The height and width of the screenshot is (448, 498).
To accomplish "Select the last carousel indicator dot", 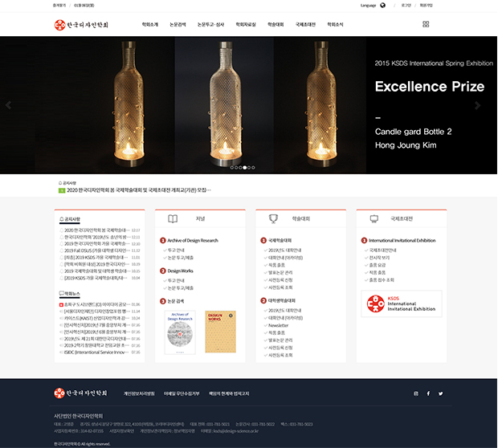I will [255, 168].
